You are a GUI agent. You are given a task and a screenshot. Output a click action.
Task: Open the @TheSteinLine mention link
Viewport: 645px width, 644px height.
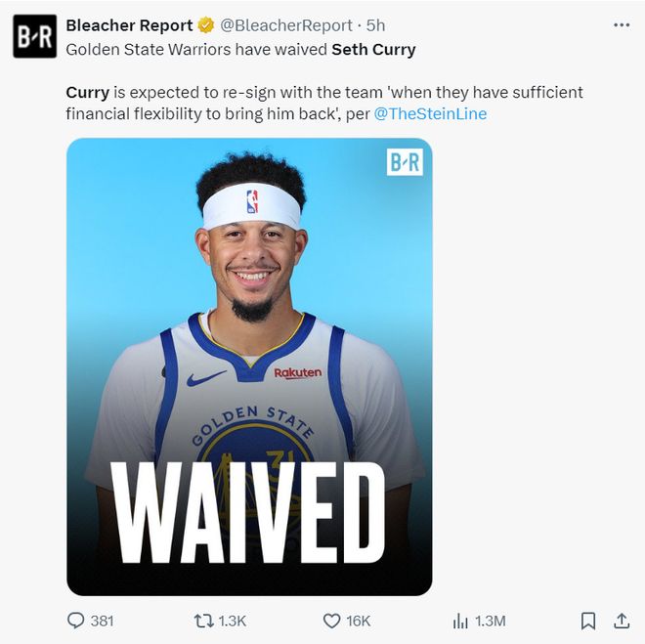(x=430, y=114)
